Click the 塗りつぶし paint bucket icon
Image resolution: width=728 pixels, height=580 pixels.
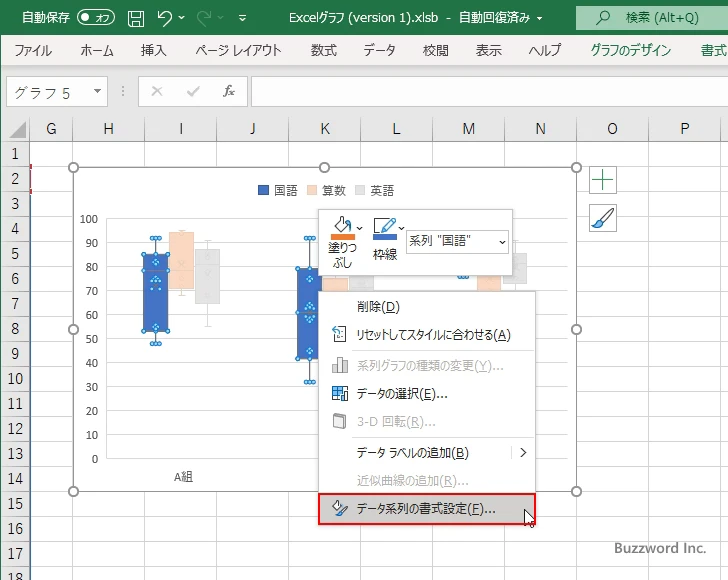point(342,228)
